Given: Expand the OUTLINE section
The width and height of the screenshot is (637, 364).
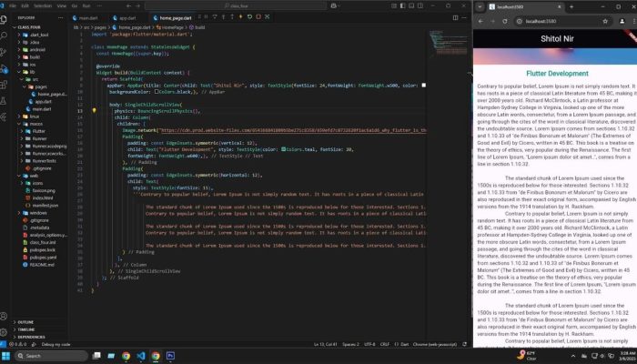Looking at the screenshot, I should (25, 322).
